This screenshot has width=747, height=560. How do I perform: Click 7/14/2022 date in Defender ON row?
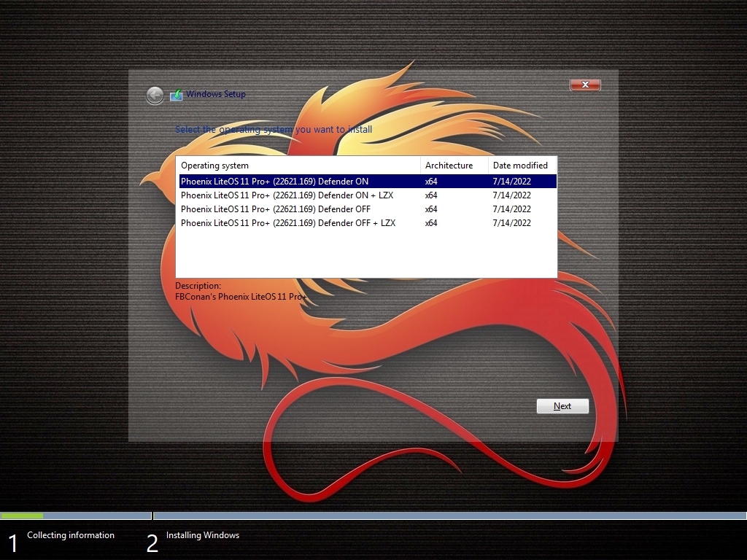(511, 182)
